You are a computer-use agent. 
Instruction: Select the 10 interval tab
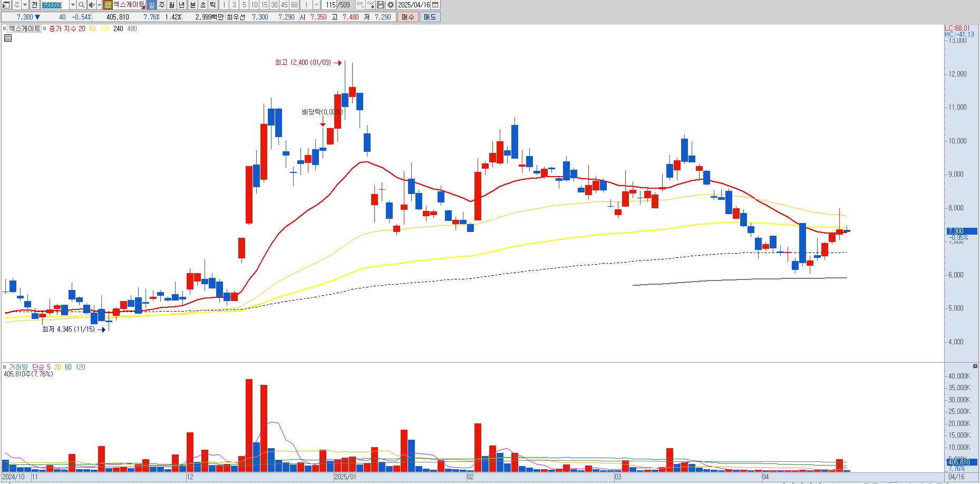(254, 5)
